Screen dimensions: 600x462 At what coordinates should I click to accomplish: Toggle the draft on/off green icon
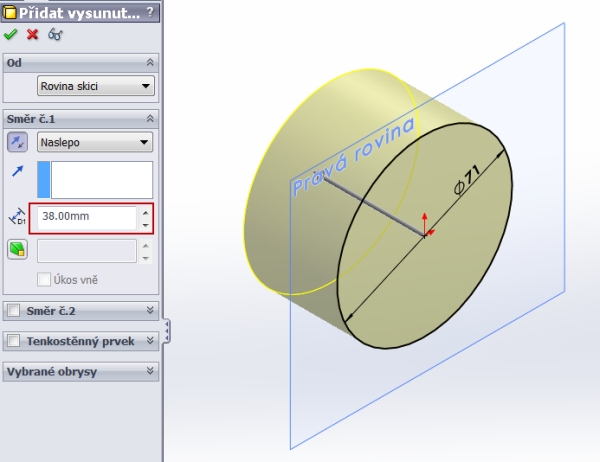17,250
